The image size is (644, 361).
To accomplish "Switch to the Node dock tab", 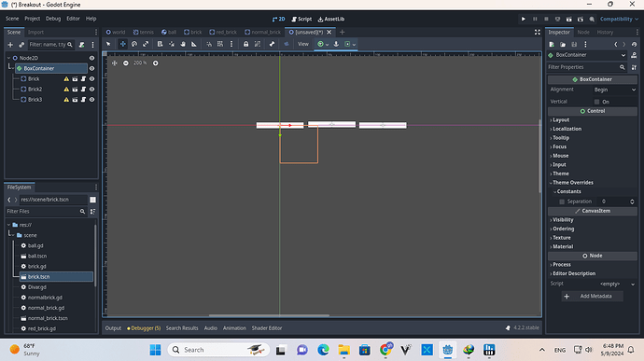I will click(583, 32).
